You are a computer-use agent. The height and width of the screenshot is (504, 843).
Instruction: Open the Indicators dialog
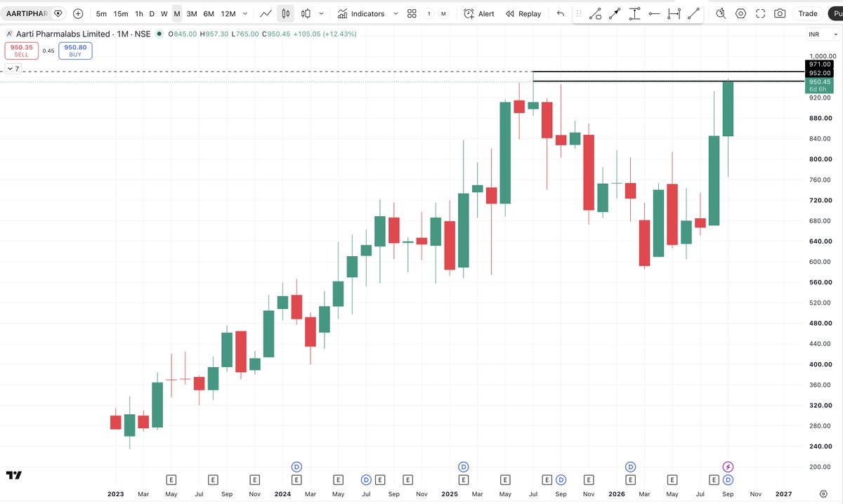tap(360, 13)
